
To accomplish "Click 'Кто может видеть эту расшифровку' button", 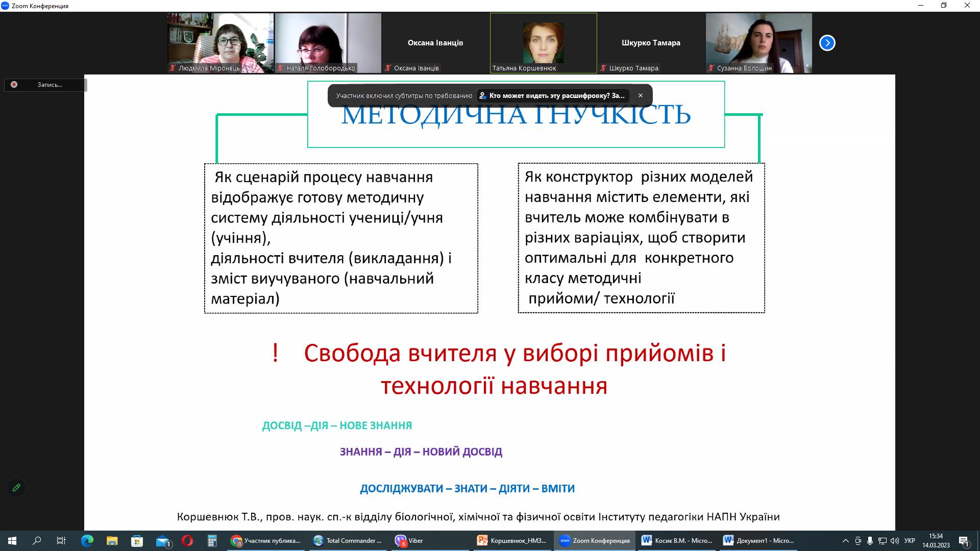I will point(554,95).
